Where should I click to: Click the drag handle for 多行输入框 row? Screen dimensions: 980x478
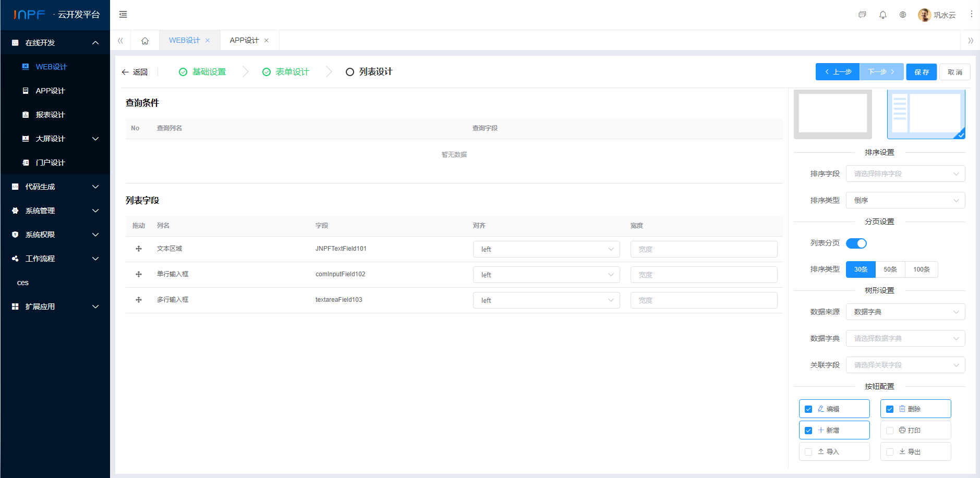point(139,300)
